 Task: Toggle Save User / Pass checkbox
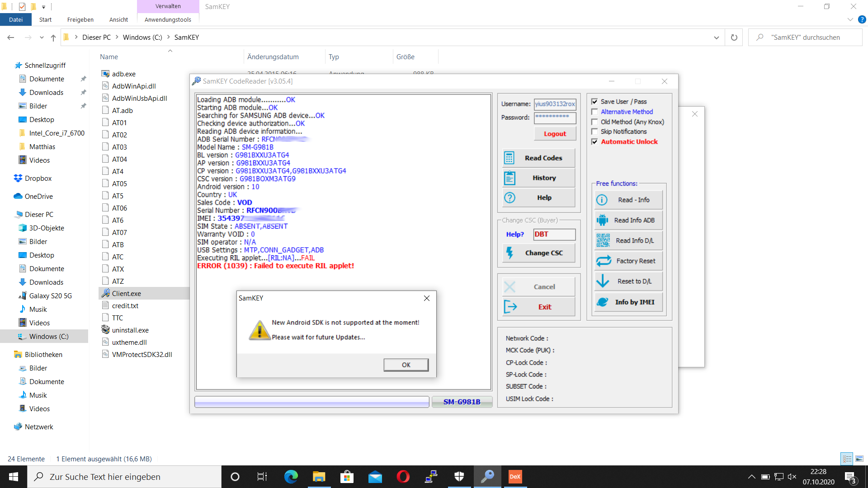click(x=594, y=102)
